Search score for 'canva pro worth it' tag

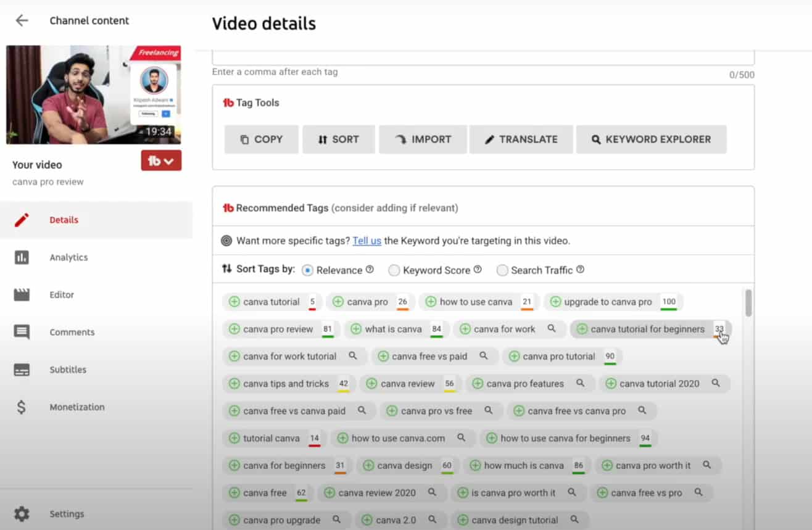[x=707, y=465]
